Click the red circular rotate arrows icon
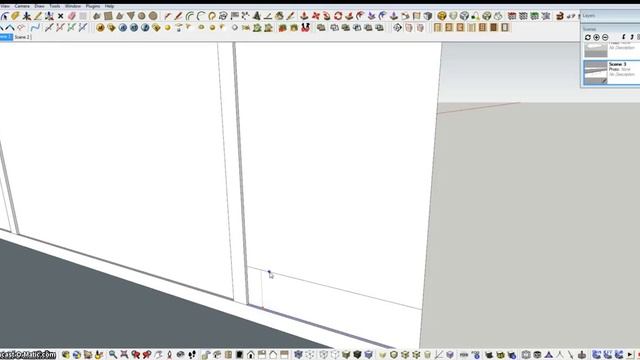Screen dimensions: 640x360 tap(338, 16)
